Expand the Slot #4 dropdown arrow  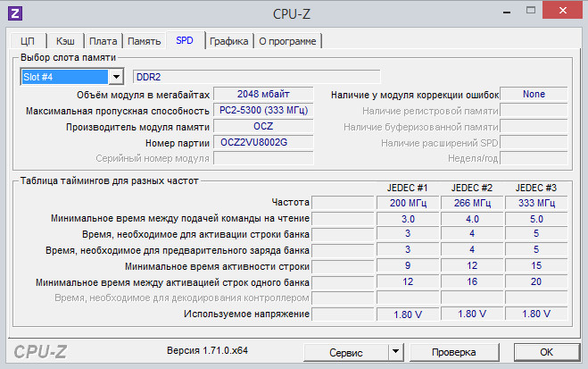coord(116,77)
